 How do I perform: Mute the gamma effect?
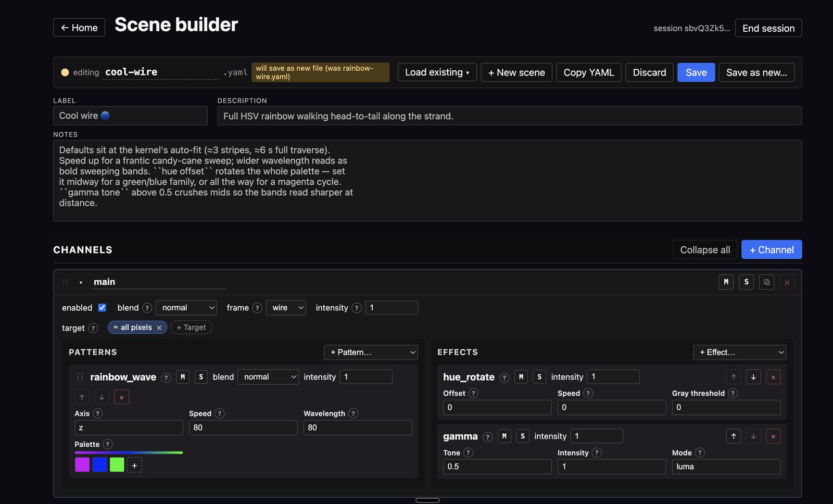(504, 436)
